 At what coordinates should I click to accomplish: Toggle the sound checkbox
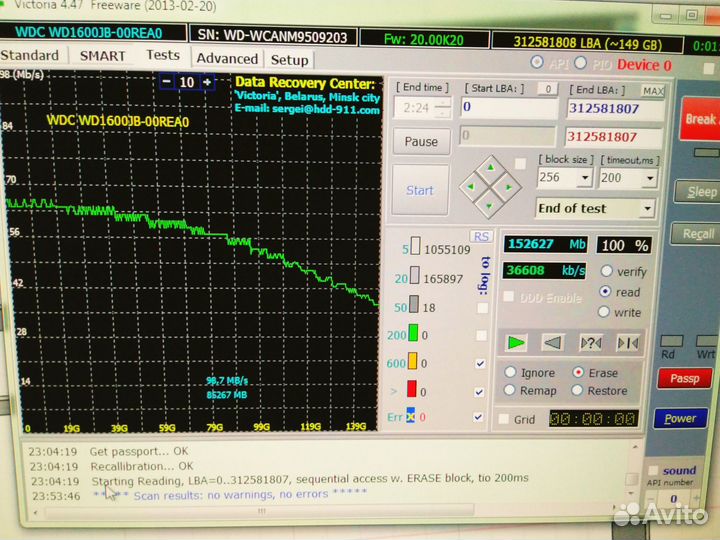coord(652,470)
